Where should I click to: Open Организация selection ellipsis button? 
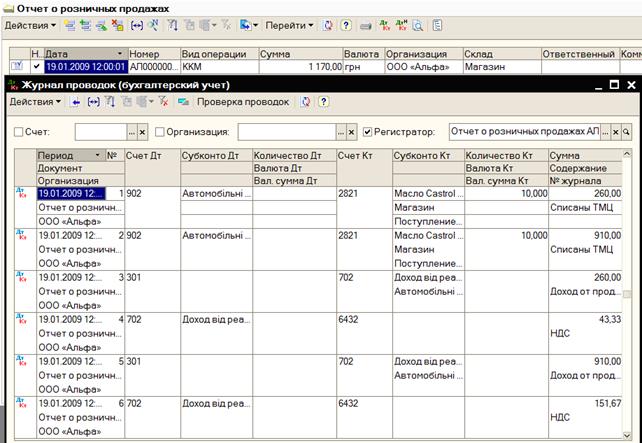pos(339,131)
